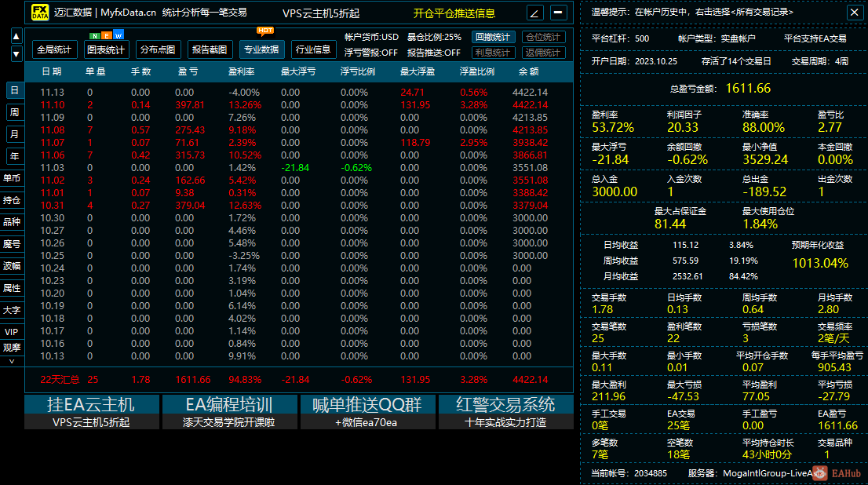
Task: Click the 盈亏 value 397.81
Action: [x=190, y=105]
